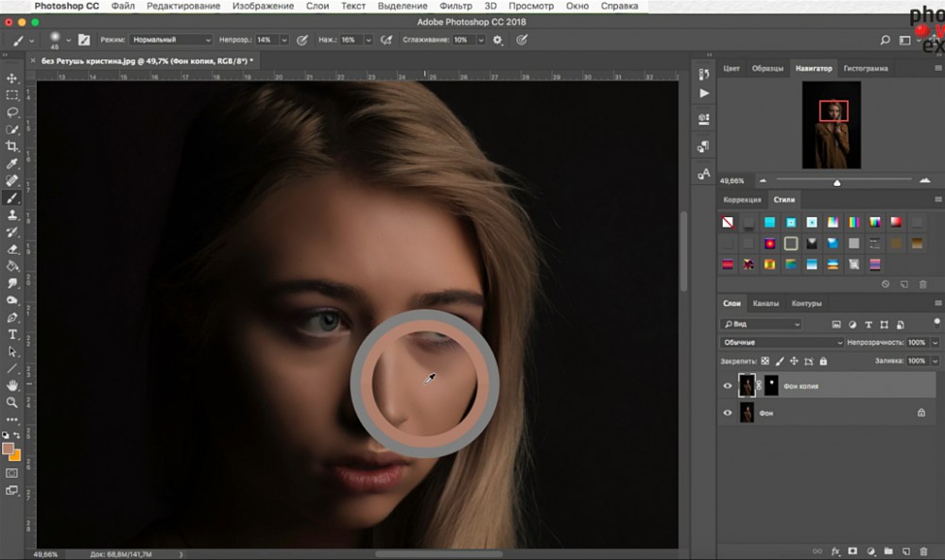The image size is (945, 560).
Task: Open the layer blend mode Обычные dropdown
Action: click(x=782, y=342)
